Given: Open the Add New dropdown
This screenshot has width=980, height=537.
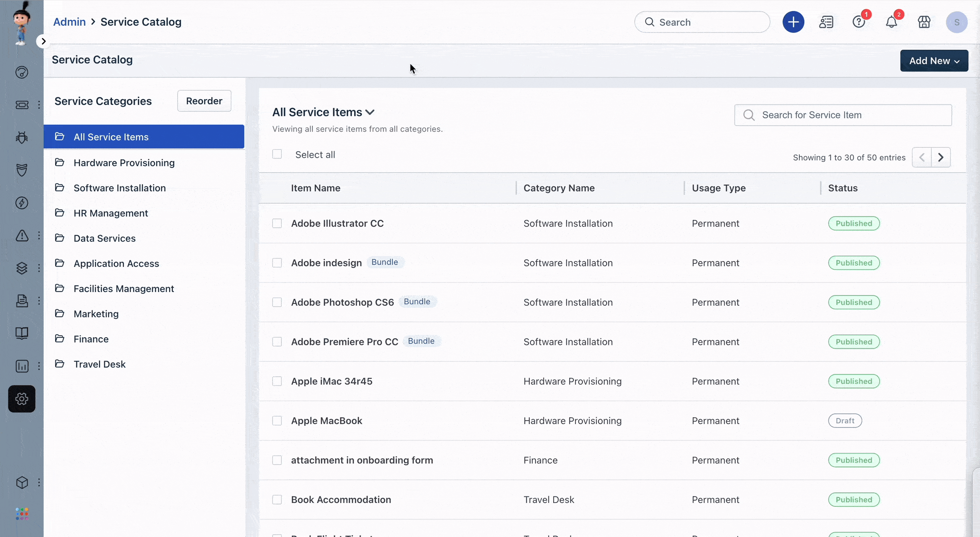Looking at the screenshot, I should point(934,61).
